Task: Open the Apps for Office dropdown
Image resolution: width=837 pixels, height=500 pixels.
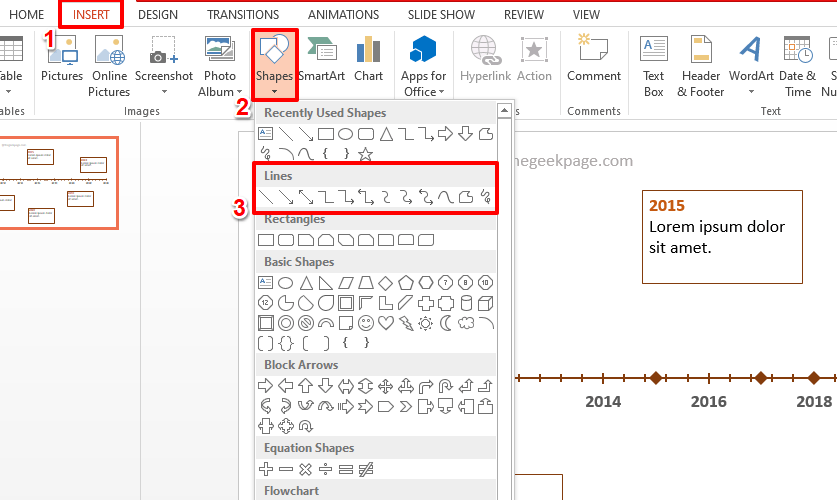Action: click(423, 91)
